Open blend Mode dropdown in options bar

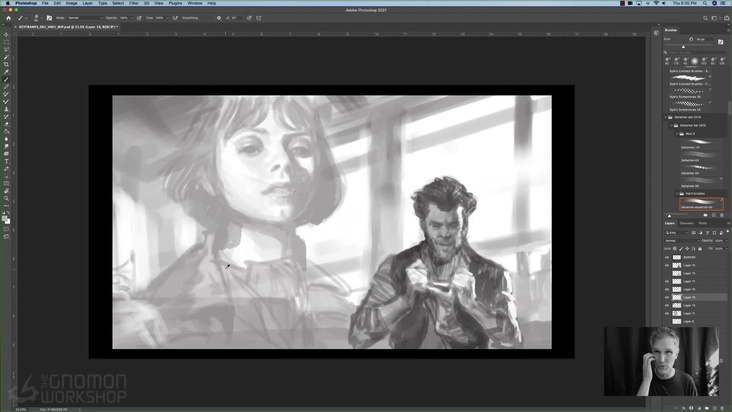click(x=85, y=18)
